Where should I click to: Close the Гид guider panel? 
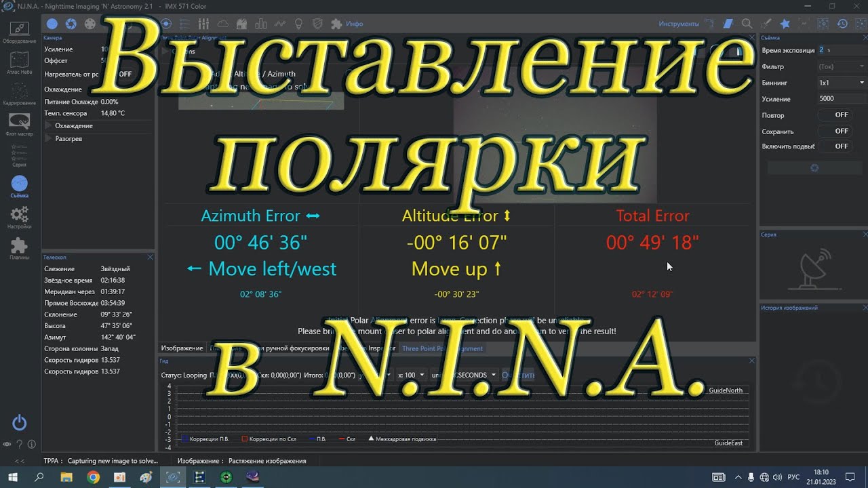752,361
